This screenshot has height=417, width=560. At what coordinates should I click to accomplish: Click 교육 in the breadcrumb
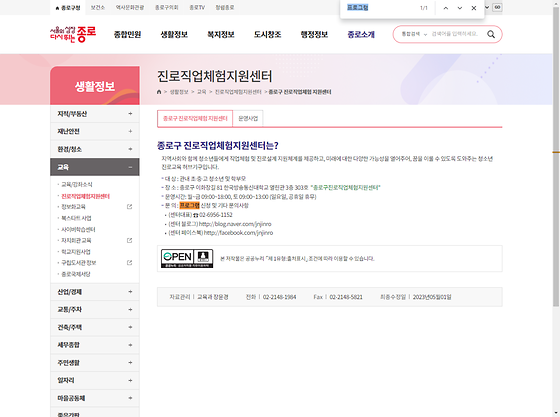point(202,92)
